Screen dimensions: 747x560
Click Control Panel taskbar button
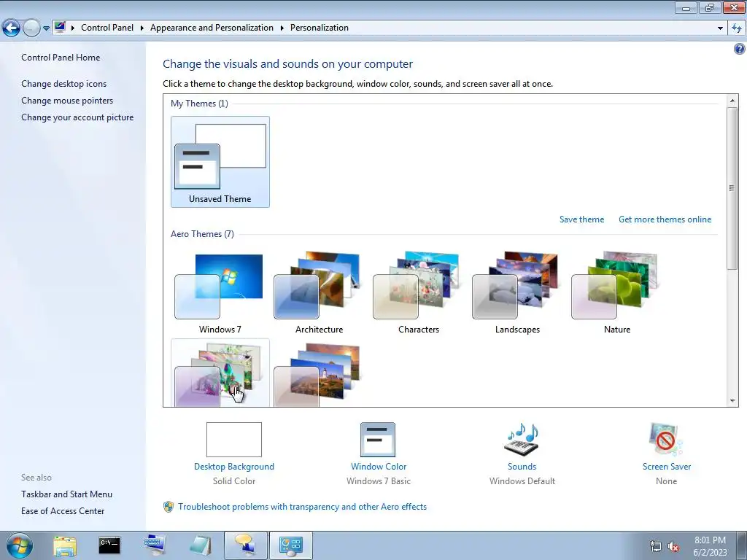290,545
